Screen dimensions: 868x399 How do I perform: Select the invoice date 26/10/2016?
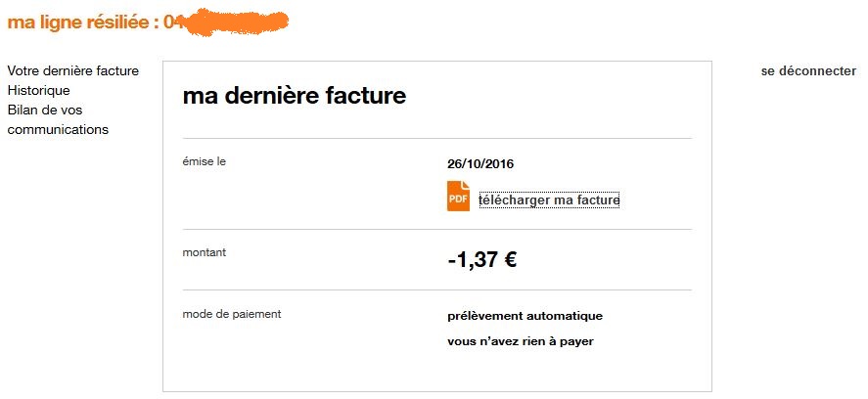pos(480,163)
